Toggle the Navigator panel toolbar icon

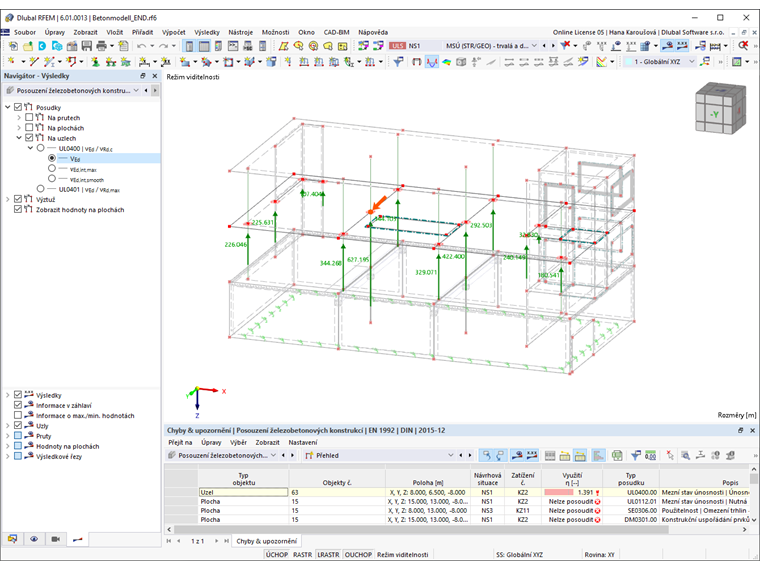(x=189, y=46)
